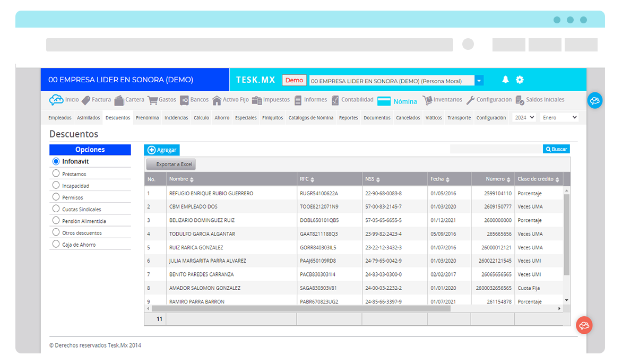This screenshot has width=622, height=364.
Task: Click Exportar a Excel button
Action: click(171, 164)
